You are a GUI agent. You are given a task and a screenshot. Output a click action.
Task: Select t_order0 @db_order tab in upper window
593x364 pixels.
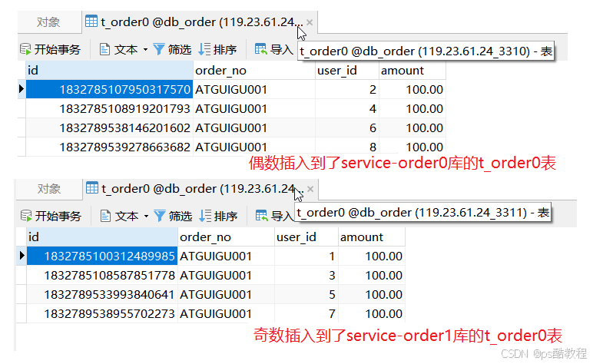click(200, 22)
